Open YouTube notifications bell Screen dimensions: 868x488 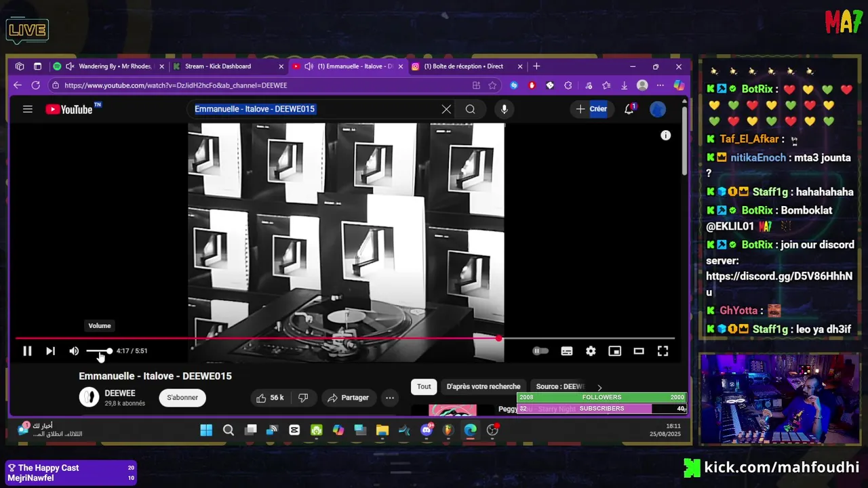pyautogui.click(x=629, y=109)
